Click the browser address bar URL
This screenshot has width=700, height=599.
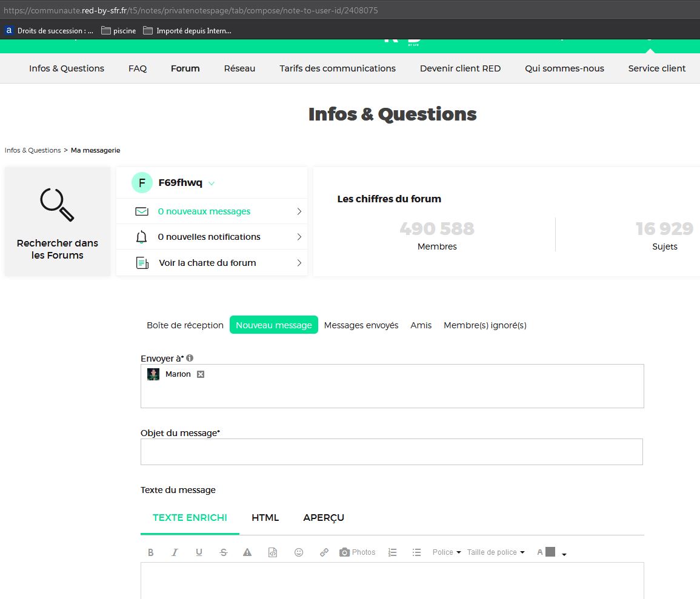(x=191, y=10)
